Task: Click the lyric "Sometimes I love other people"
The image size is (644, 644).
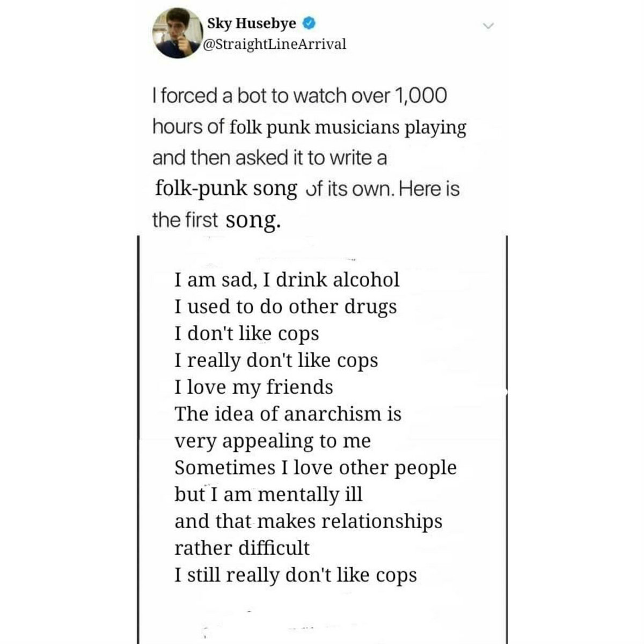Action: (x=316, y=467)
